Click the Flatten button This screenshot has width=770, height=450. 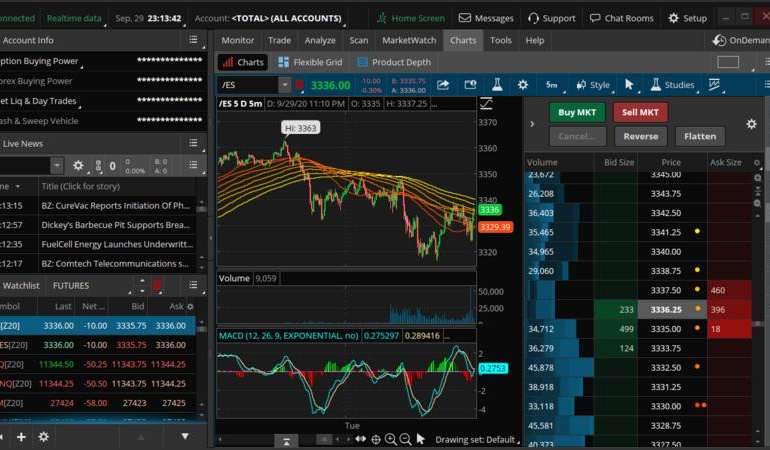click(700, 136)
